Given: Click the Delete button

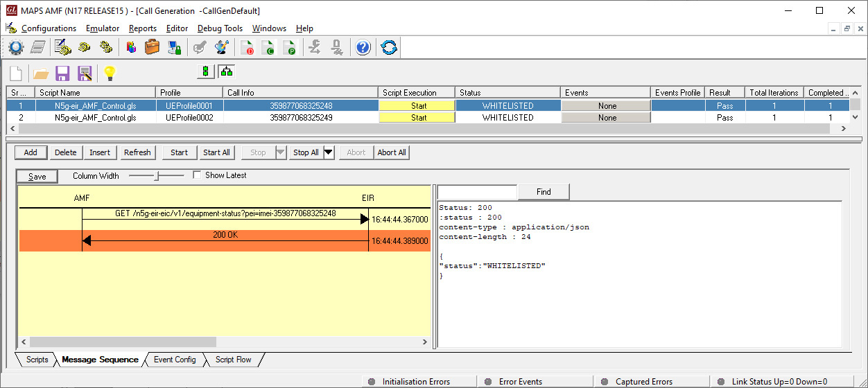Looking at the screenshot, I should (66, 152).
